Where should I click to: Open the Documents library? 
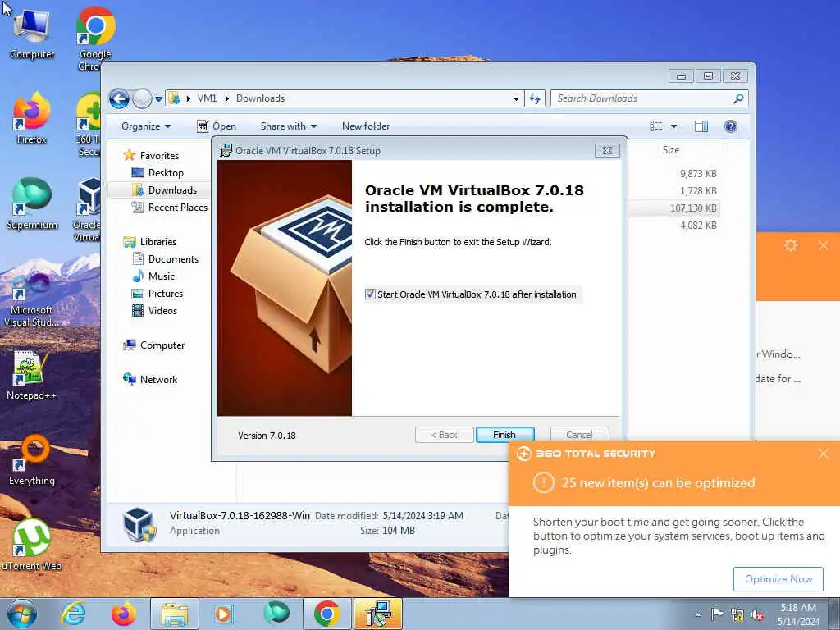173,258
